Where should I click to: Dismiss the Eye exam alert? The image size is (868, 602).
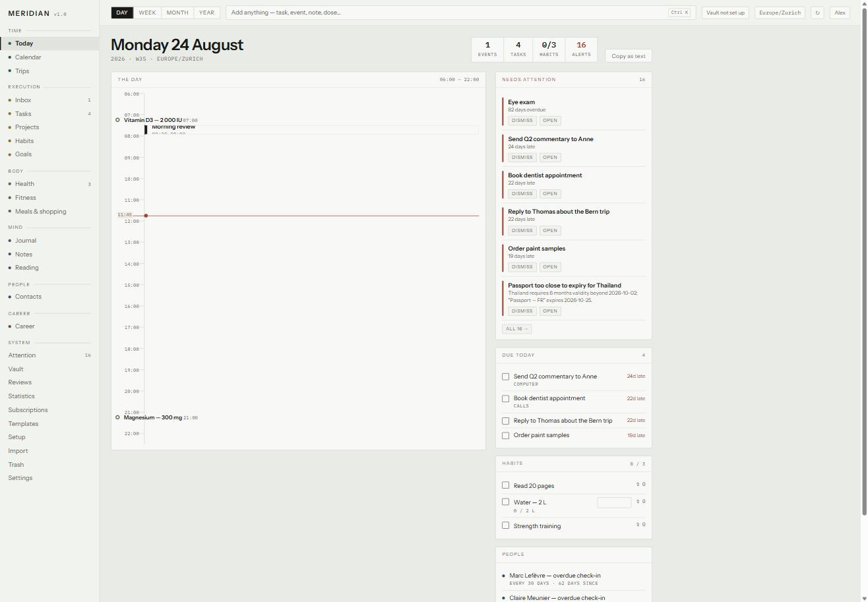click(522, 121)
